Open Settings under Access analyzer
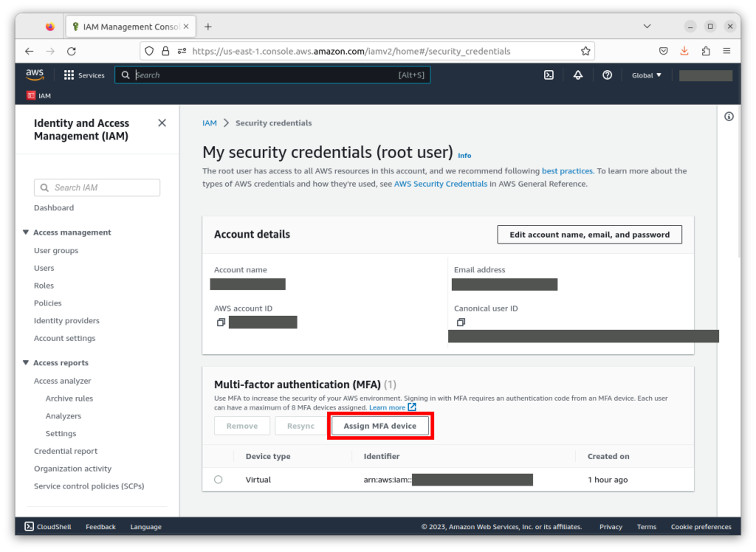This screenshot has width=756, height=552. pyautogui.click(x=61, y=433)
